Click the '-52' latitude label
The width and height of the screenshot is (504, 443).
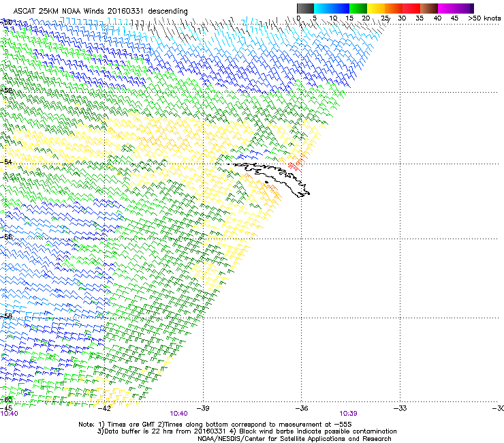tap(6, 91)
